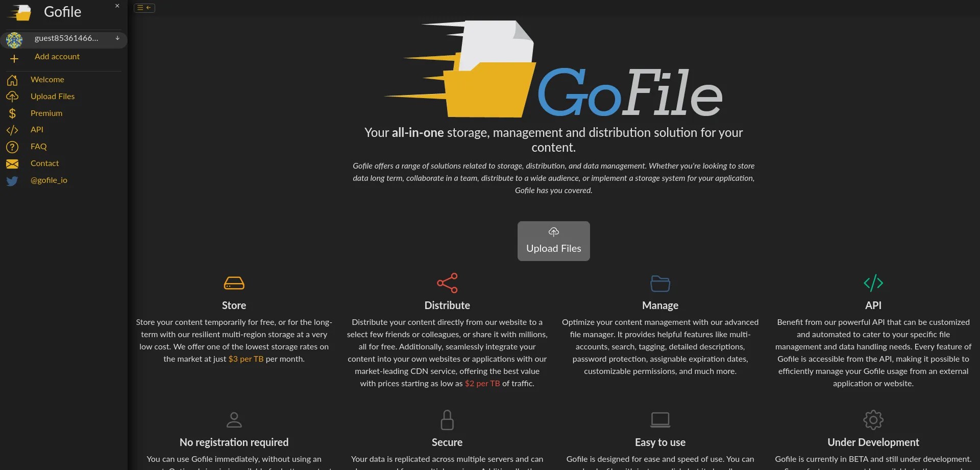Select the Contact envelope icon
This screenshot has height=470, width=980.
[13, 164]
